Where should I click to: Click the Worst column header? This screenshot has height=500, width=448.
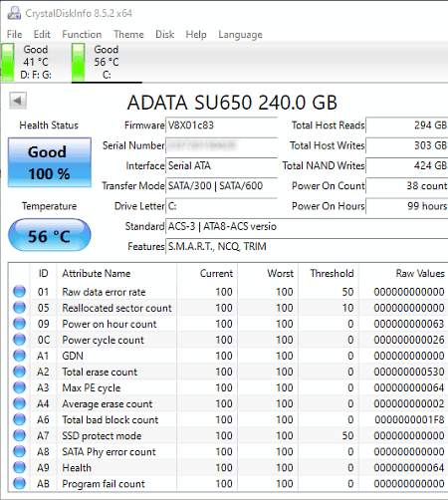(268, 273)
